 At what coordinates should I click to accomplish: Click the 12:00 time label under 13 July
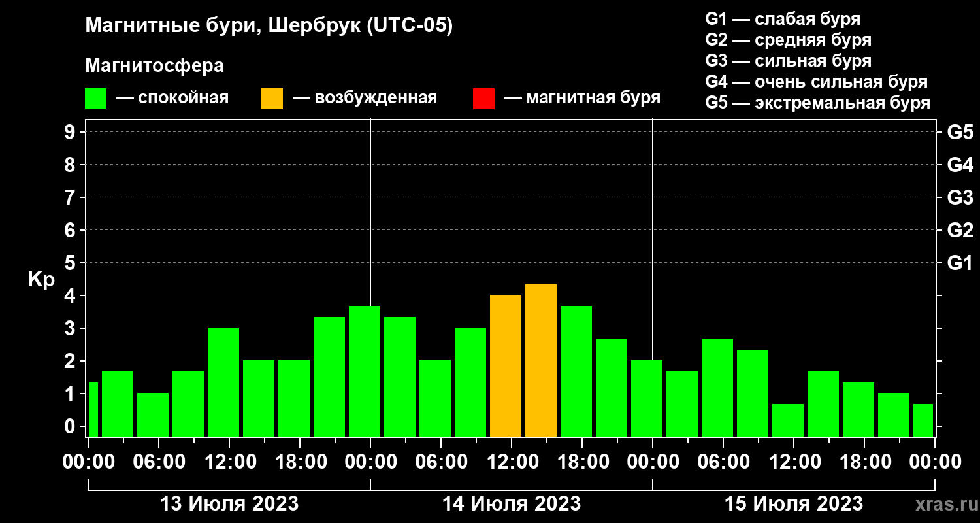(229, 462)
